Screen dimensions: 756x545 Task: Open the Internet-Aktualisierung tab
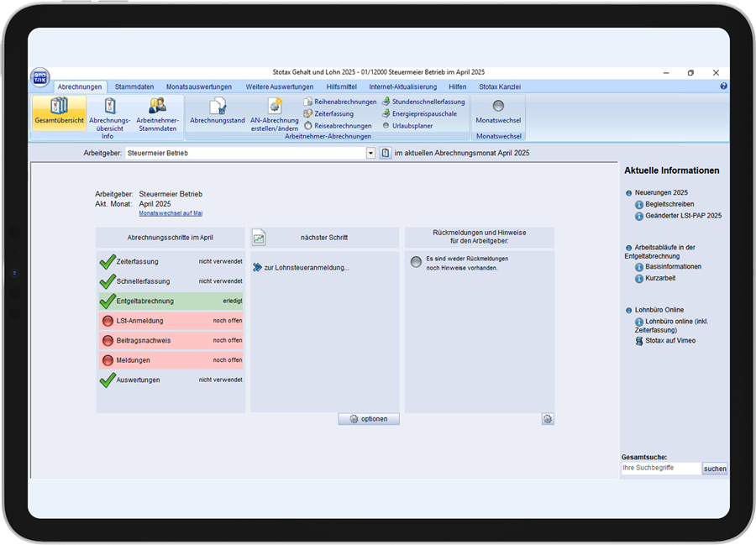click(403, 86)
